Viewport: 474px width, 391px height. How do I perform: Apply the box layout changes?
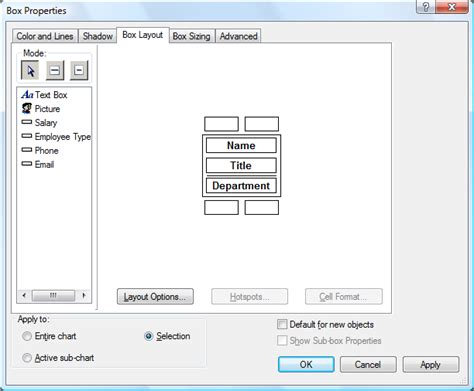(x=431, y=364)
